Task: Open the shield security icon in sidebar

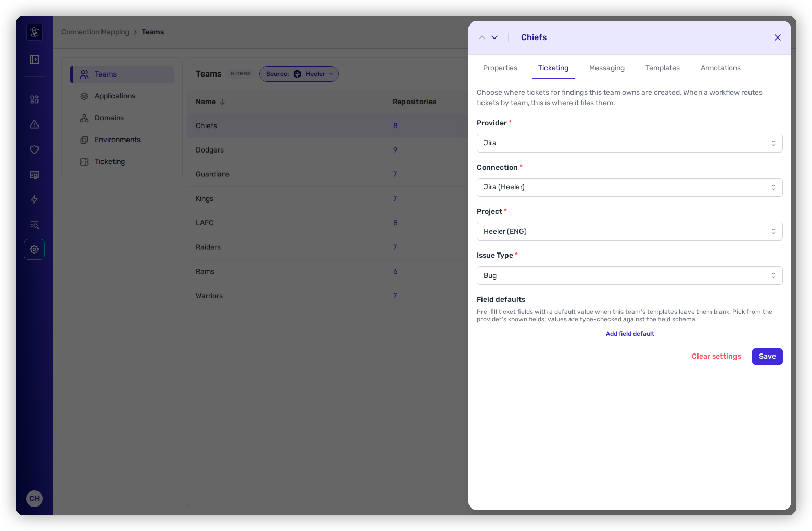Action: pyautogui.click(x=34, y=149)
